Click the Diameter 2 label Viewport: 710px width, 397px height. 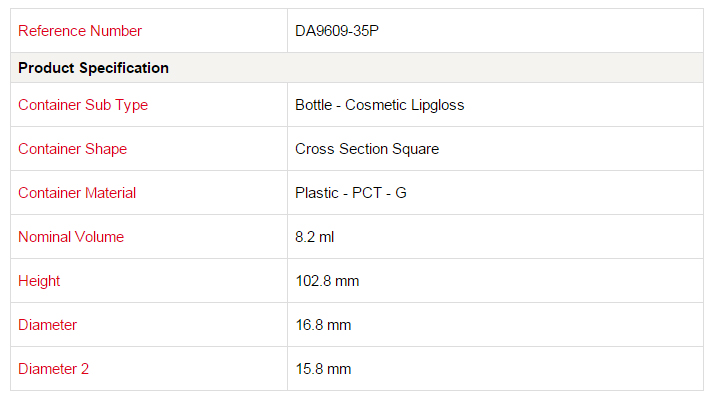[x=53, y=369]
